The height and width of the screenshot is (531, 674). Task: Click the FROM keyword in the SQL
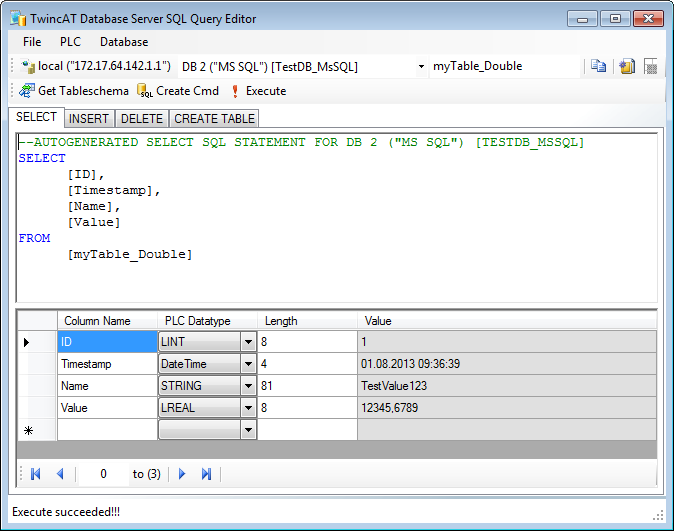pyautogui.click(x=34, y=238)
